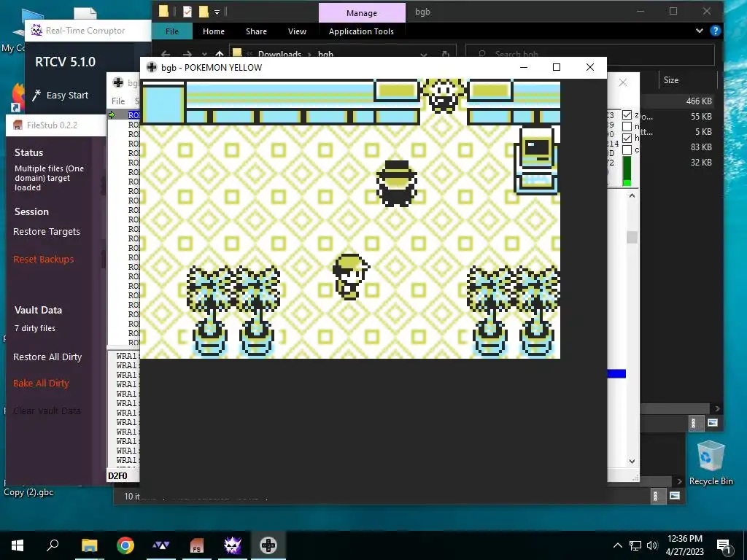The height and width of the screenshot is (560, 747).
Task: Click the New folder quick access icon in Explorer
Action: [x=204, y=12]
